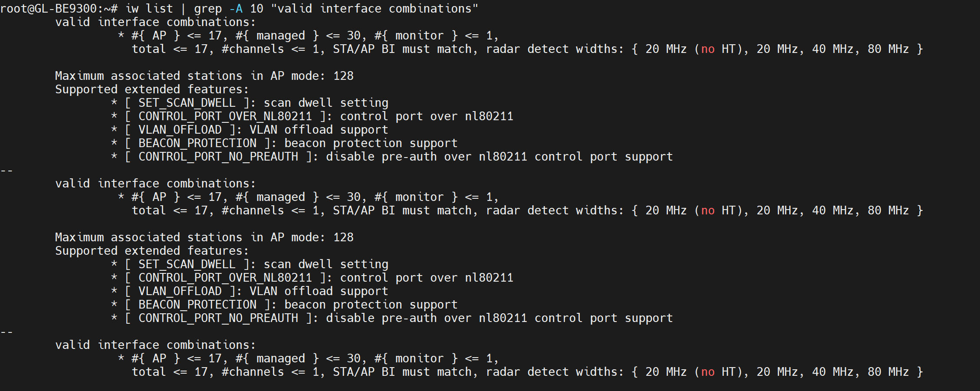
Task: Click the number 10 after the -A flag
Action: coord(257,9)
